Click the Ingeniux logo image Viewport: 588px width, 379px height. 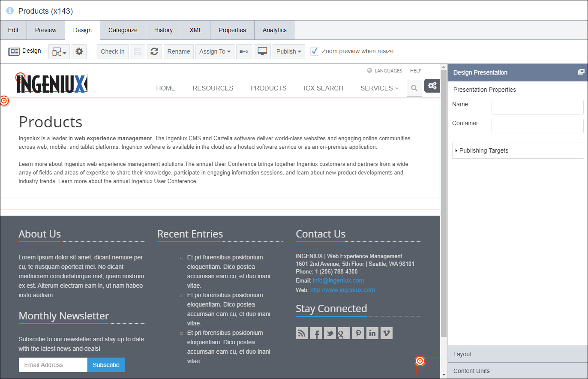[x=52, y=84]
